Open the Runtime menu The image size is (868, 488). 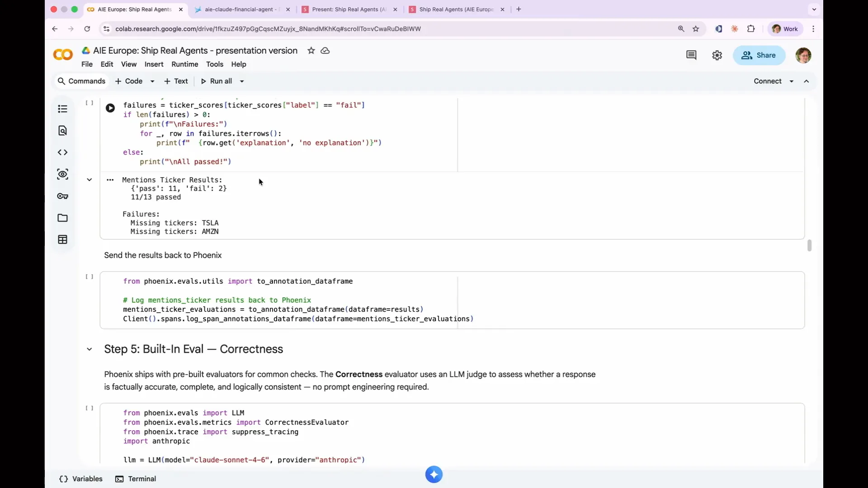(x=184, y=64)
